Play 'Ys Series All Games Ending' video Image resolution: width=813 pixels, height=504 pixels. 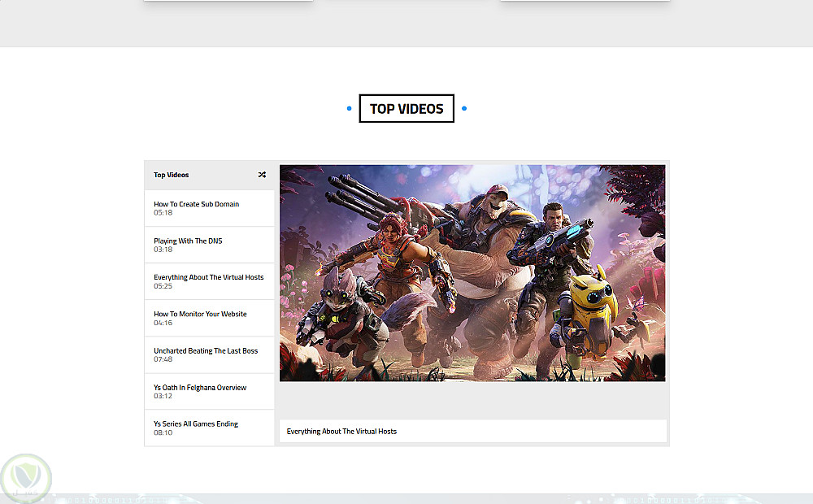210,428
